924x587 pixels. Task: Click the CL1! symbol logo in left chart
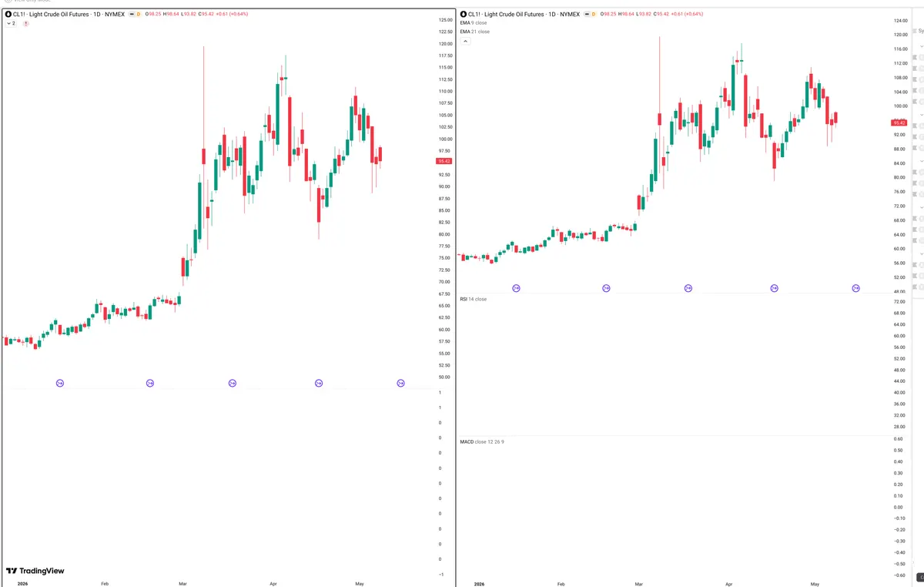(10, 14)
